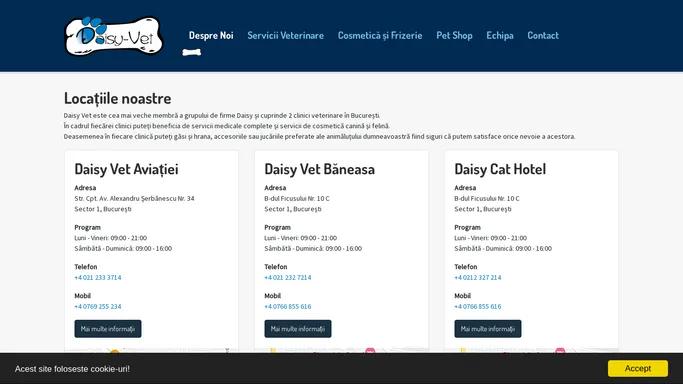This screenshot has width=683, height=384.
Task: Open Mai multe informații for Daisy Vet Băneasa
Action: coord(298,329)
